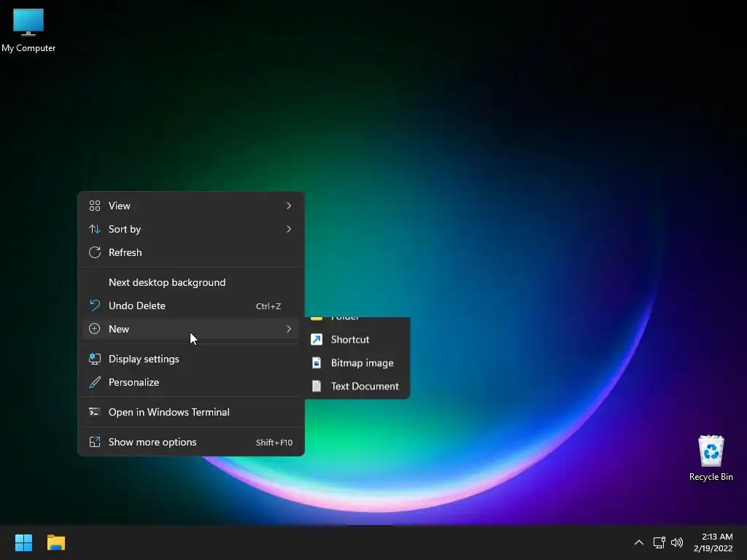Choose Undo Delete from context menu
The height and width of the screenshot is (560, 747).
191,306
